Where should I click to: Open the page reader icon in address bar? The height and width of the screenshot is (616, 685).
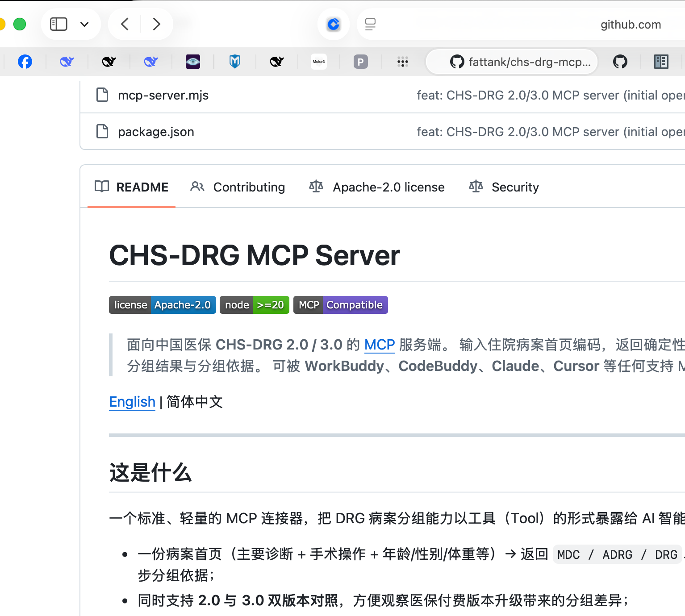point(370,24)
